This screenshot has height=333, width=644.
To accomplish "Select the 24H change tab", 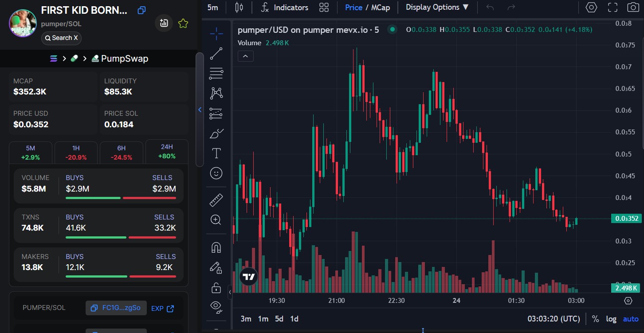I will 167,152.
